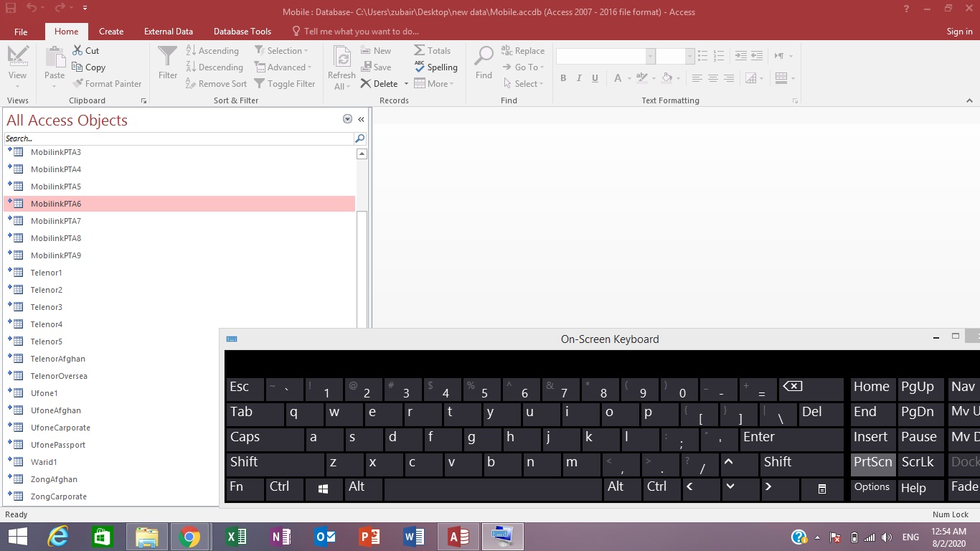Viewport: 980px width, 551px height.
Task: Click Esc key on On-Screen Keyboard
Action: click(245, 390)
